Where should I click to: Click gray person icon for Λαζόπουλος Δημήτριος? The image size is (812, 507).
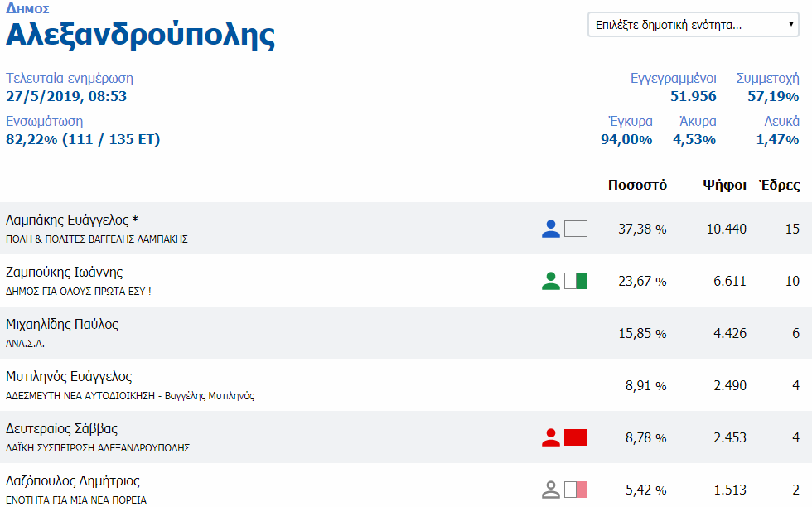tap(551, 490)
